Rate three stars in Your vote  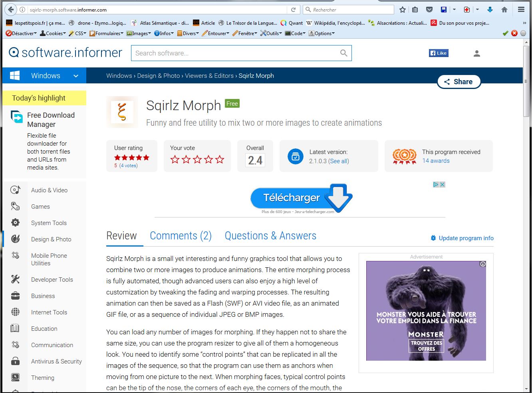[x=197, y=160]
